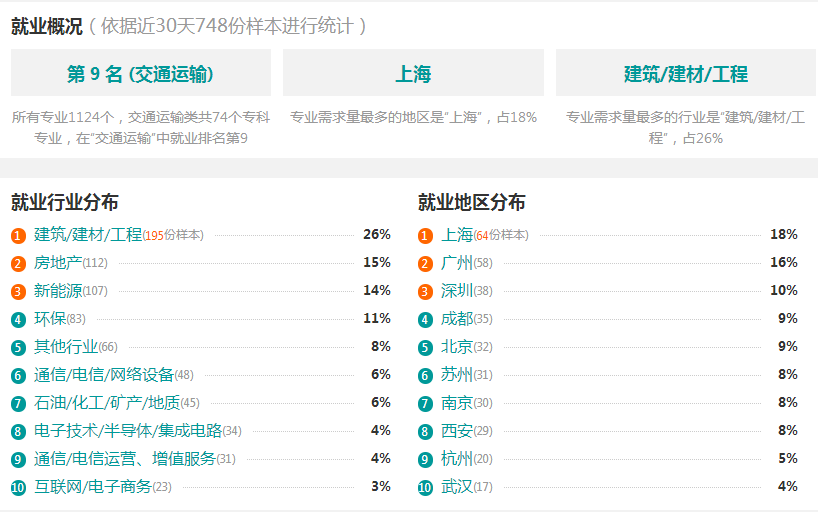Click the 26% value for 建筑/建材/工程
This screenshot has width=818, height=512.
click(377, 234)
